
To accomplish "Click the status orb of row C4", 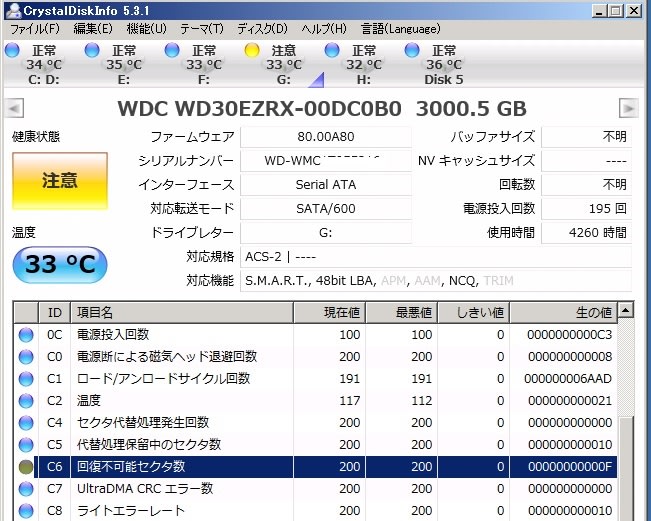I will pyautogui.click(x=26, y=423).
